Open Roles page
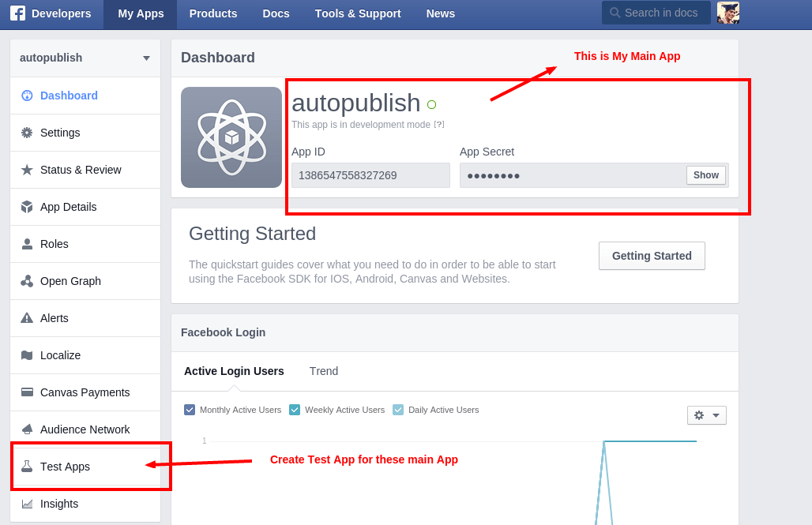The height and width of the screenshot is (525, 812). (85, 244)
